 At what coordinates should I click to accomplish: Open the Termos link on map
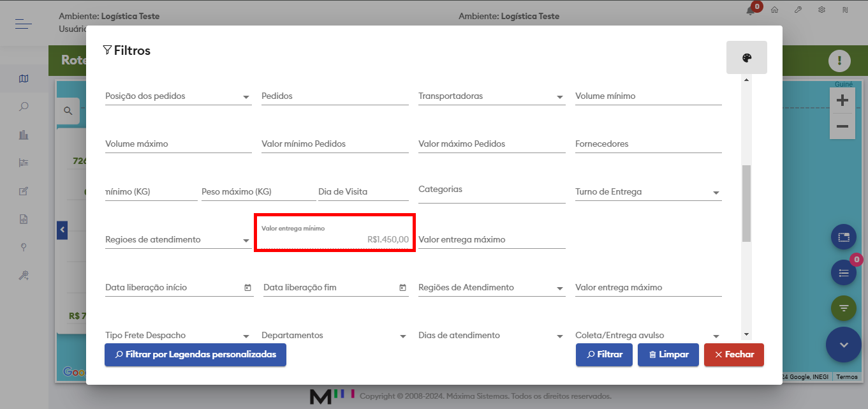[847, 377]
